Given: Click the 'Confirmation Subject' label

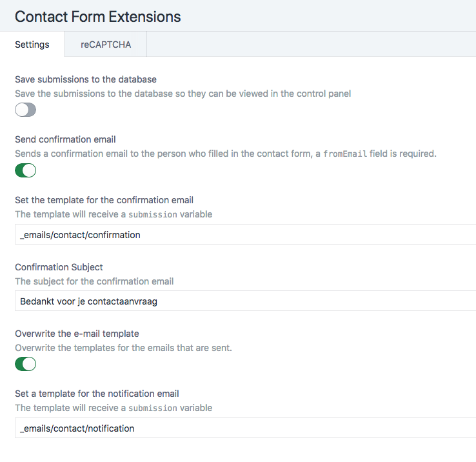Looking at the screenshot, I should click(59, 266).
